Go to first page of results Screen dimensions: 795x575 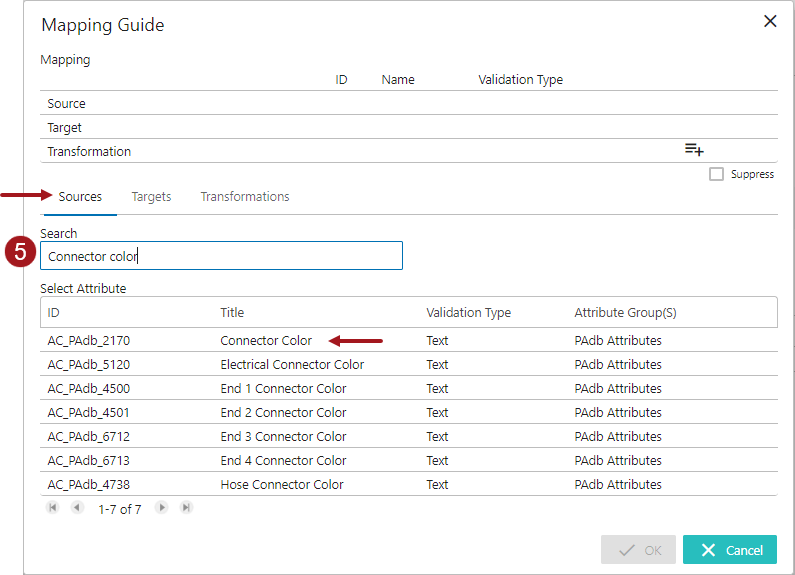[53, 508]
